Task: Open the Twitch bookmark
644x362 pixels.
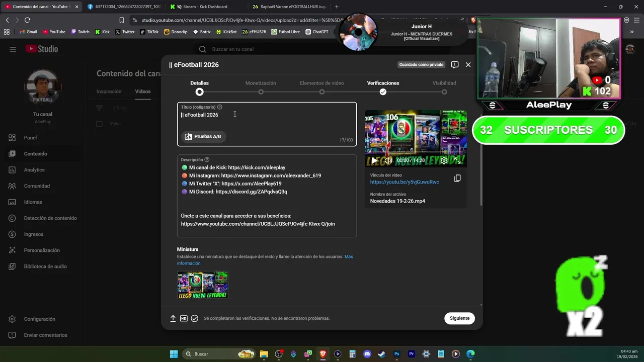Action: tap(80, 32)
